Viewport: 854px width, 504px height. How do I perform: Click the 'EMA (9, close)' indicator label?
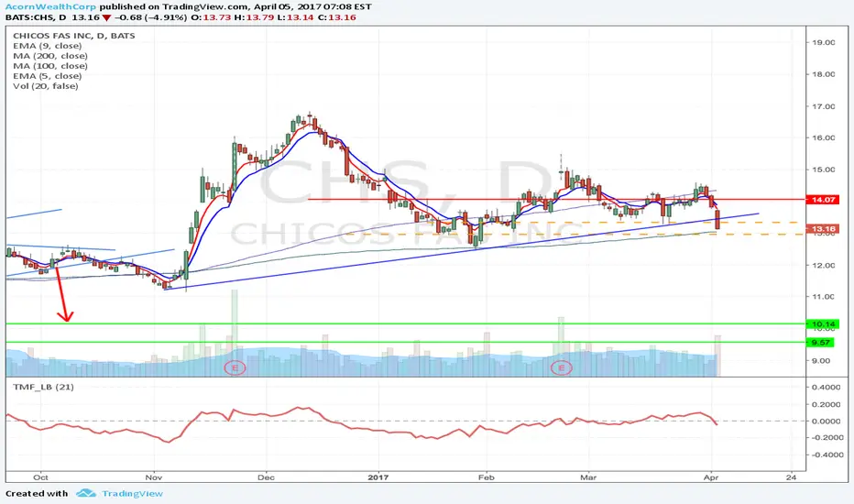click(x=48, y=46)
